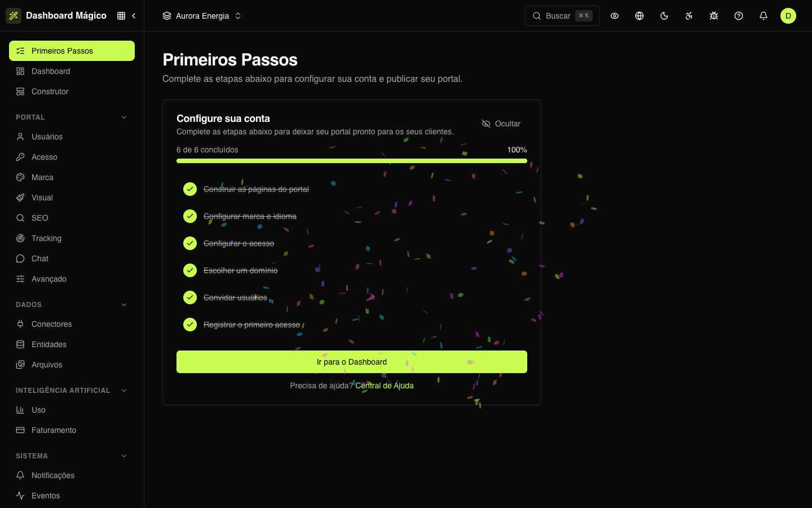The width and height of the screenshot is (812, 508).
Task: Open the notifications bell icon in top bar
Action: [764, 16]
